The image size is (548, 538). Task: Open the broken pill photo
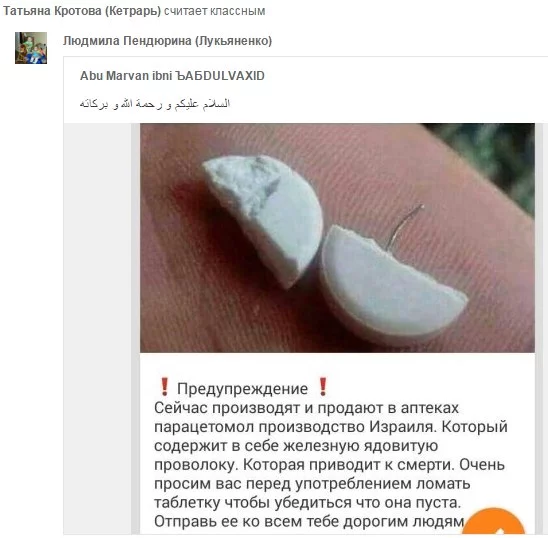click(x=337, y=238)
